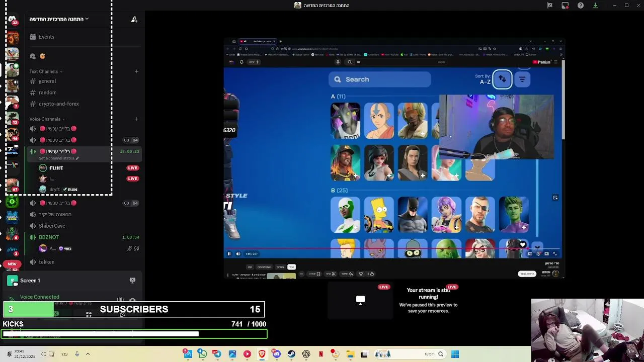Toggle the taskbar microphone icon
Viewport: 644px width, 362px height.
[77, 354]
